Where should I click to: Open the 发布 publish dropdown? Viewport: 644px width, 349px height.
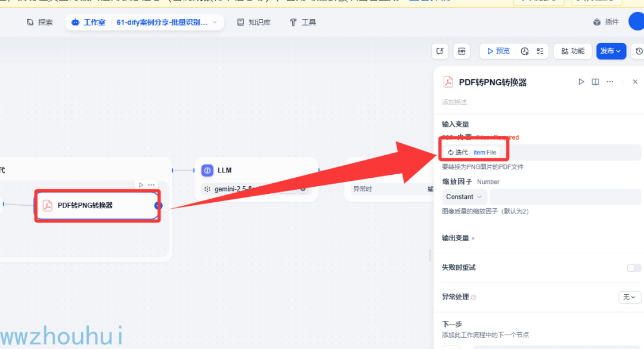coord(611,51)
